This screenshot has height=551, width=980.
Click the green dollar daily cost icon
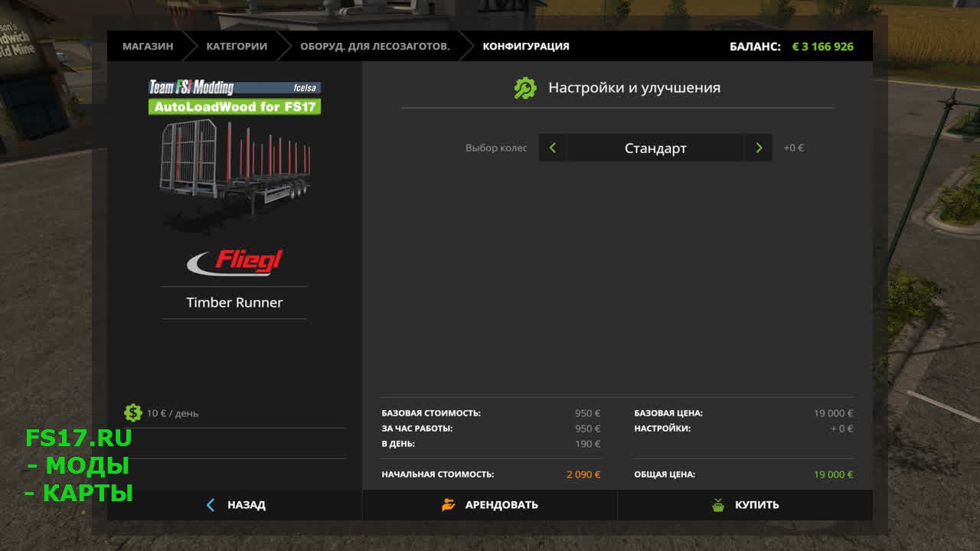[133, 412]
